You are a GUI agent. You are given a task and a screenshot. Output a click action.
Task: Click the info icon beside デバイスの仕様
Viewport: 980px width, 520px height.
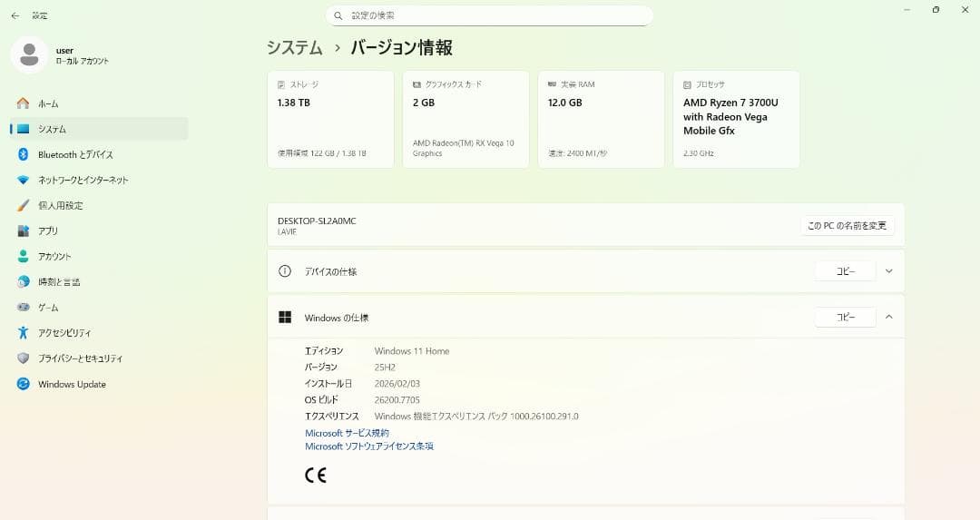(285, 271)
